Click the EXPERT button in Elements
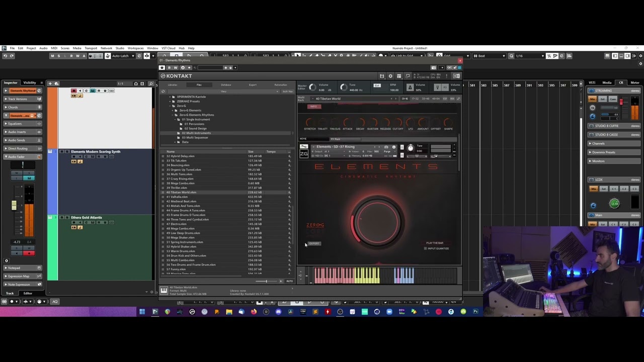The width and height of the screenshot is (644, 362). point(314,243)
